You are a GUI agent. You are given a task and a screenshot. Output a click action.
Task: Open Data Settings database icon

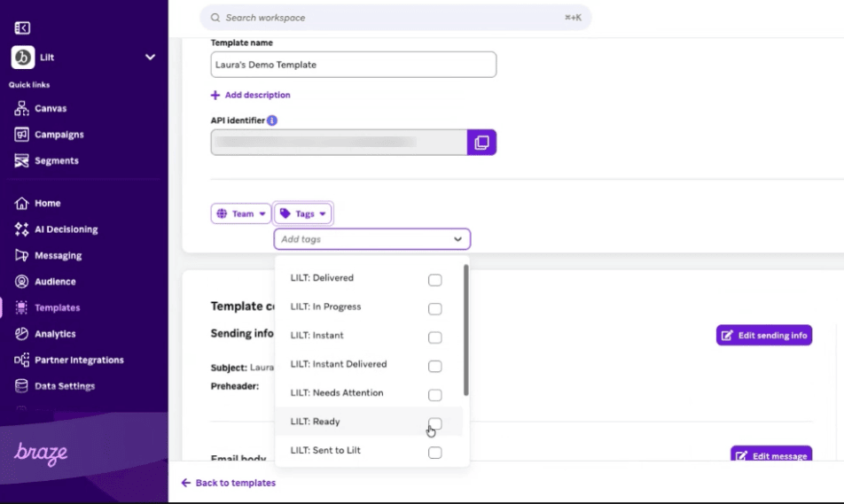[x=21, y=385]
